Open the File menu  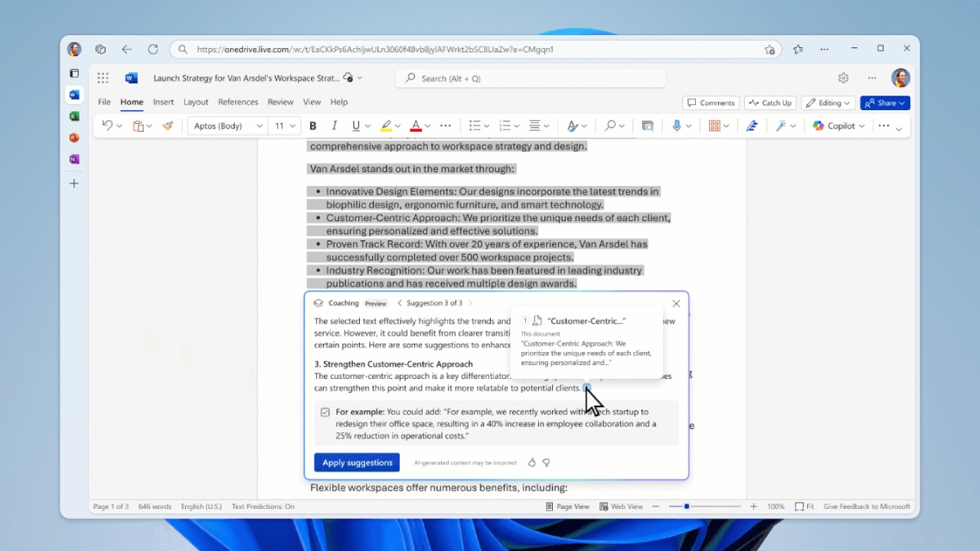[104, 102]
